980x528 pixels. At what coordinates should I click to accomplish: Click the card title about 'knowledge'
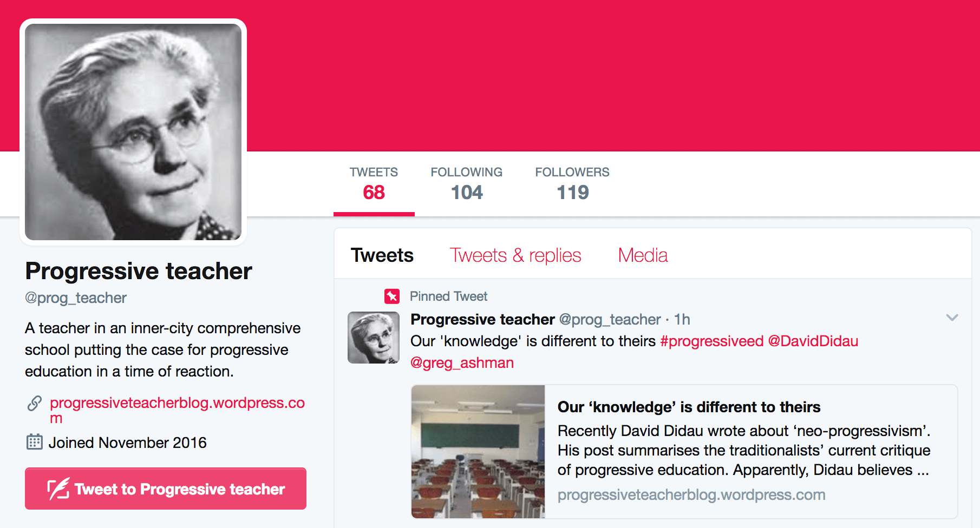coord(689,407)
